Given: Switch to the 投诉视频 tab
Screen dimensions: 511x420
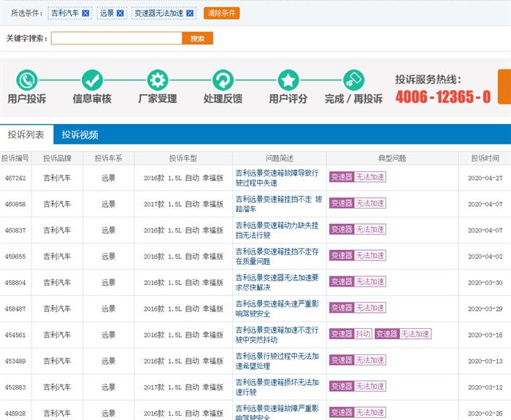Looking at the screenshot, I should (80, 134).
